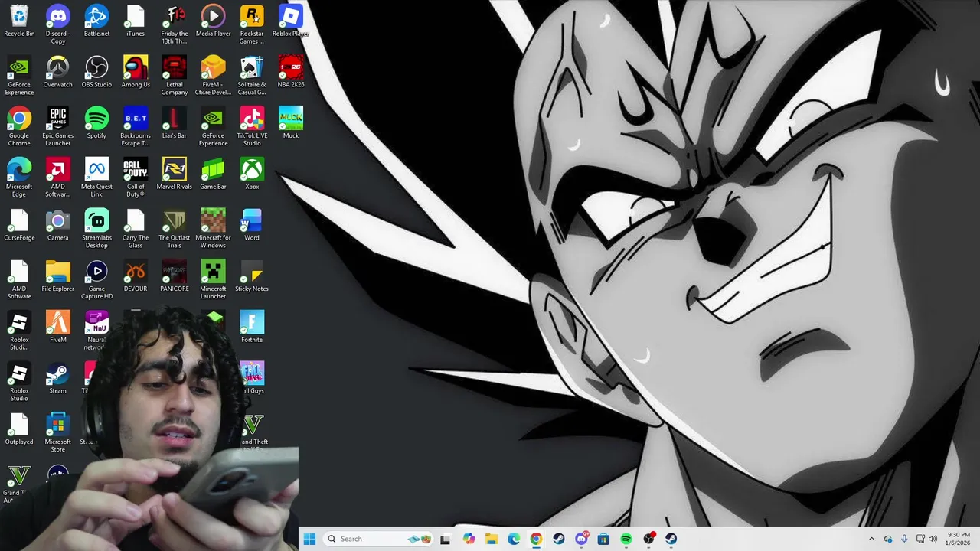Select the Marvel Rivals shortcut

(175, 174)
